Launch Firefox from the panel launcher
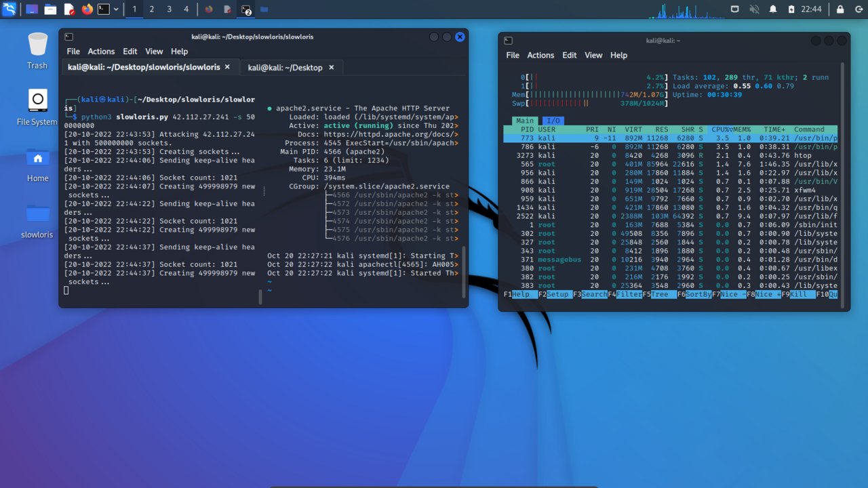Image resolution: width=868 pixels, height=488 pixels. (x=87, y=9)
